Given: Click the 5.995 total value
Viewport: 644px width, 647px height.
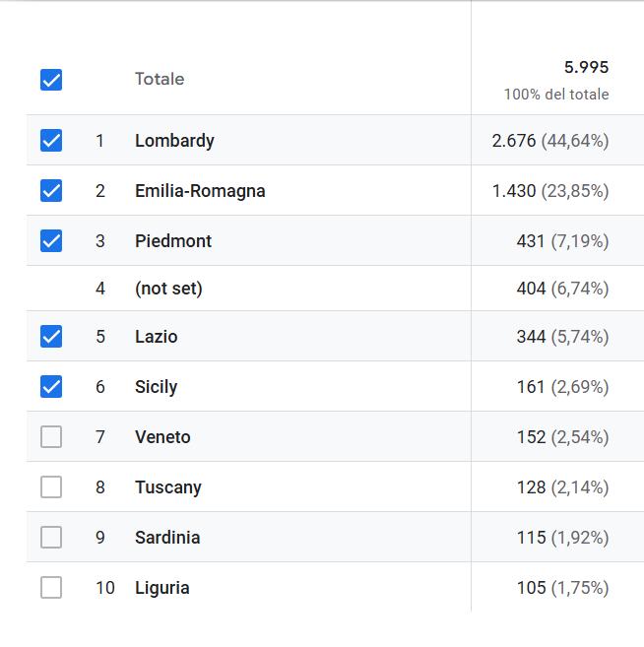Looking at the screenshot, I should tap(586, 68).
